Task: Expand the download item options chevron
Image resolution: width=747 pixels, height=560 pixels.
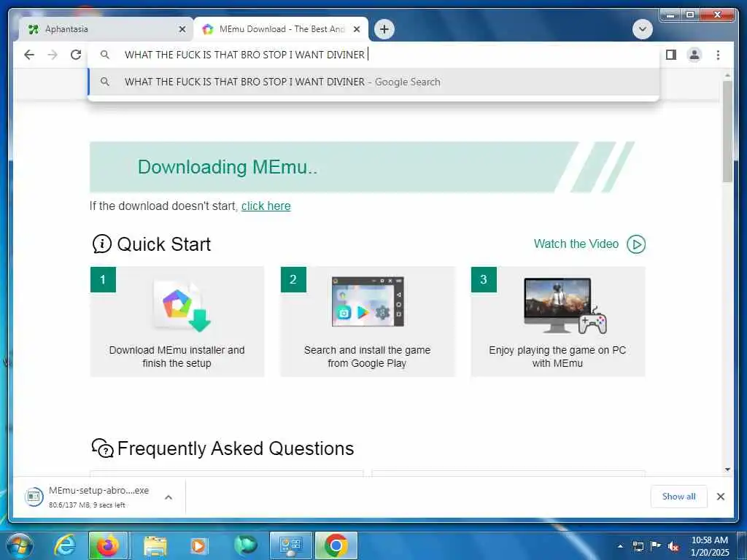Action: pyautogui.click(x=169, y=497)
